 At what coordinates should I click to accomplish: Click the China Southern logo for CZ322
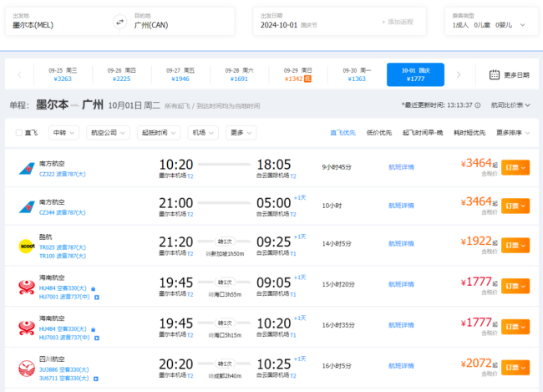click(x=26, y=169)
